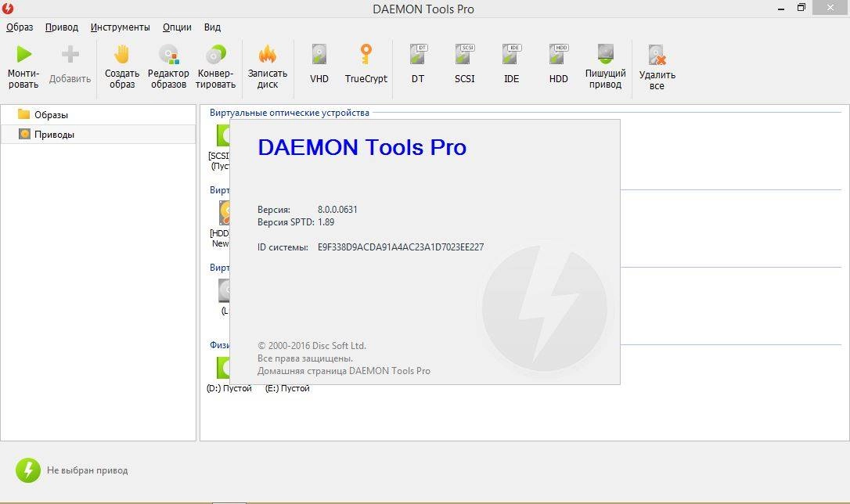Open Конвертировать image converter
Viewport: 850px width, 504px height.
click(x=216, y=54)
